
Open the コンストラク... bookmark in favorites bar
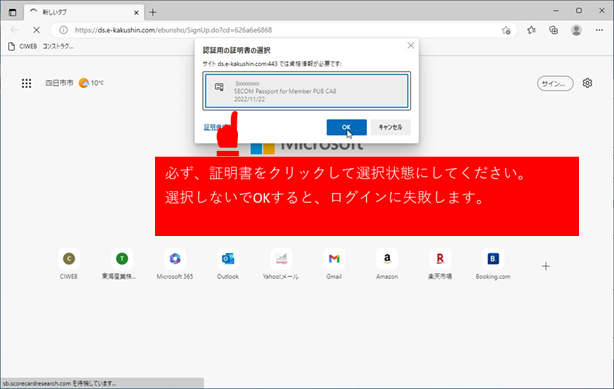coord(58,46)
